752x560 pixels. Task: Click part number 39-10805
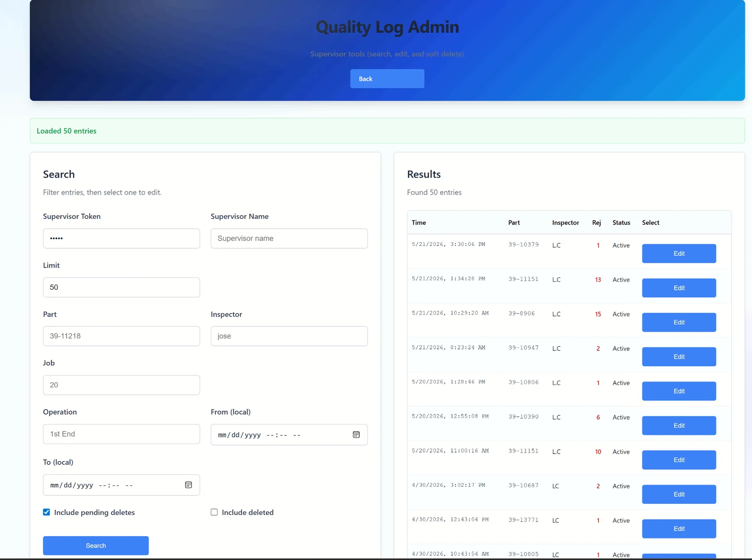coord(523,554)
